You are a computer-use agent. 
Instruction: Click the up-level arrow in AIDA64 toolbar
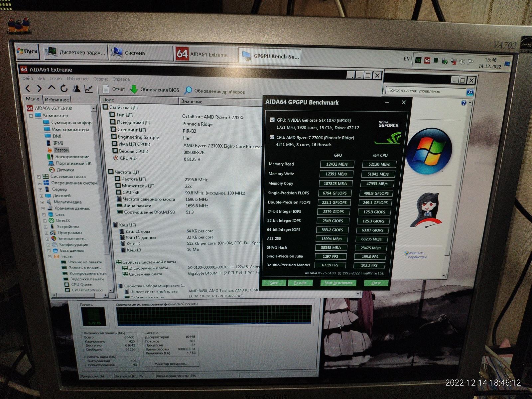pyautogui.click(x=51, y=88)
